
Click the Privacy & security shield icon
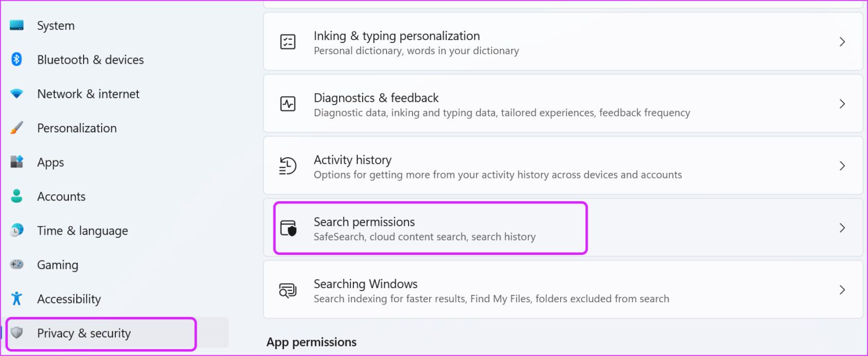point(17,333)
